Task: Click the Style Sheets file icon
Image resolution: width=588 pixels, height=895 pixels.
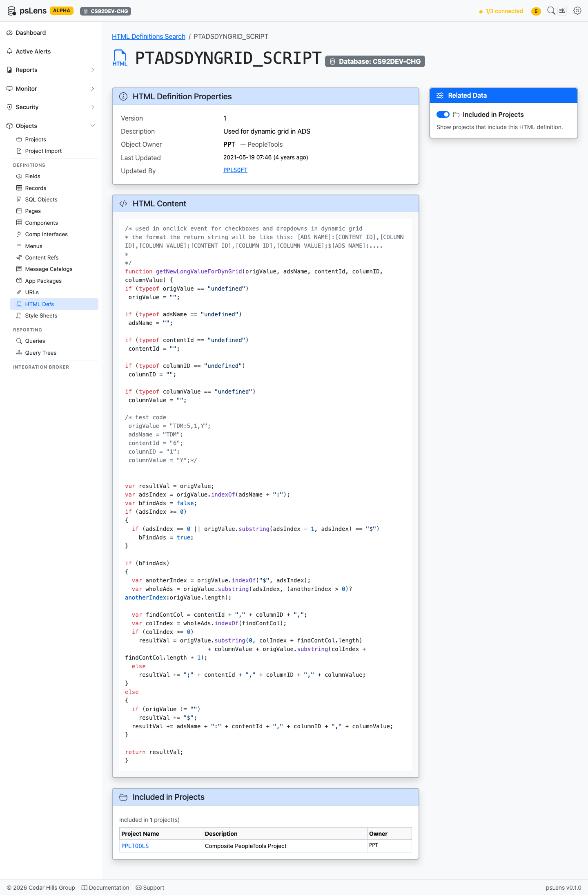Action: tap(19, 315)
